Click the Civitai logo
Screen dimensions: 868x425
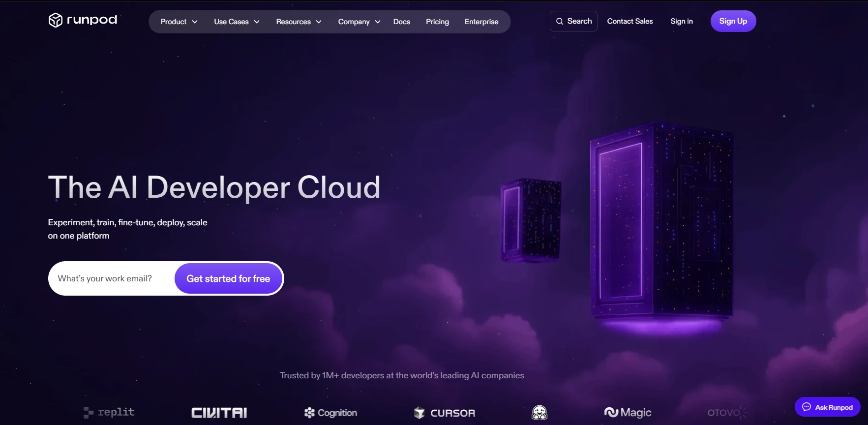tap(219, 413)
